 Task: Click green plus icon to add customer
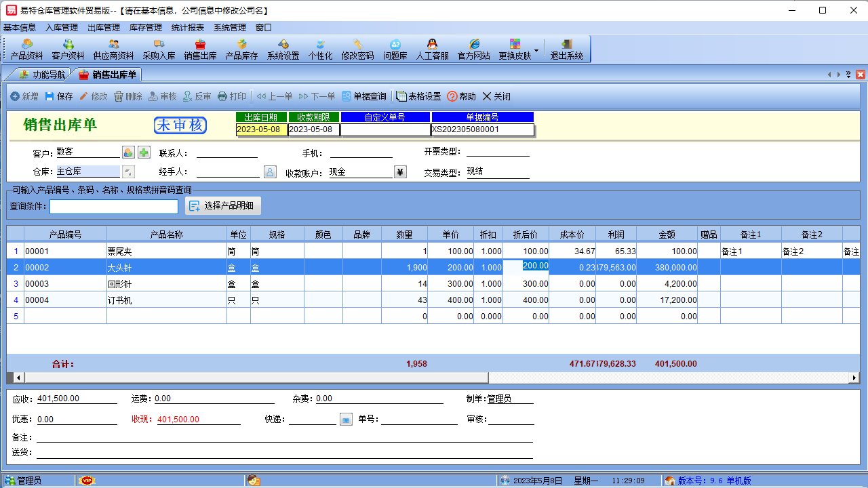click(144, 152)
